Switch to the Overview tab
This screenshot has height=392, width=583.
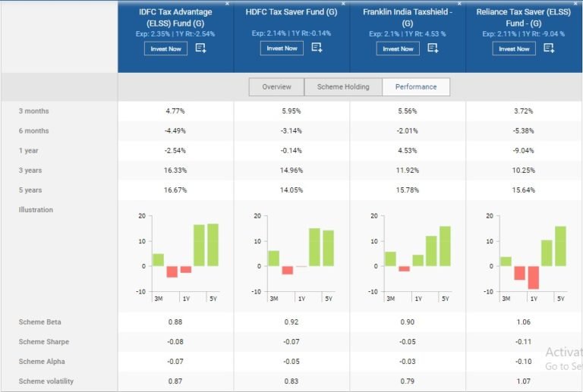pos(276,87)
